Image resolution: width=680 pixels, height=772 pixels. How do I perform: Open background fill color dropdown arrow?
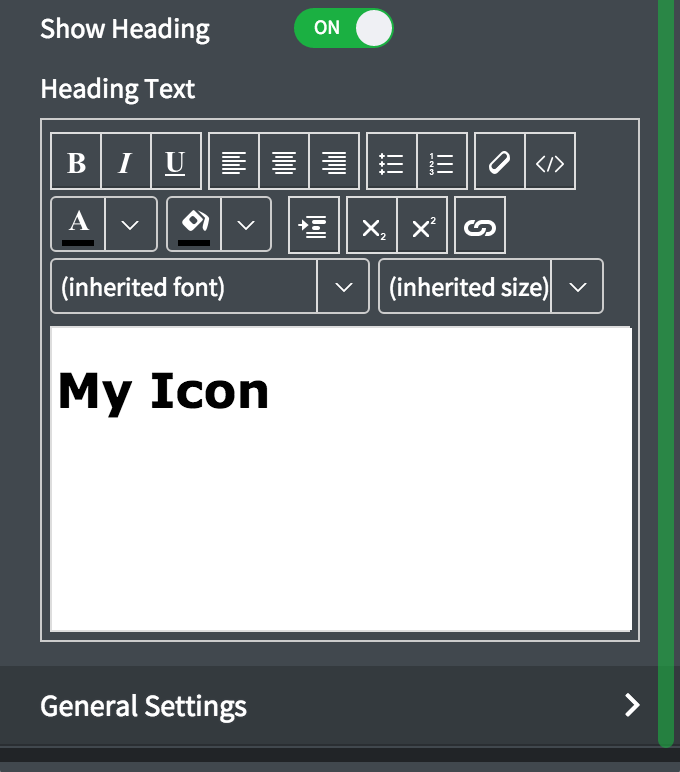pyautogui.click(x=246, y=225)
